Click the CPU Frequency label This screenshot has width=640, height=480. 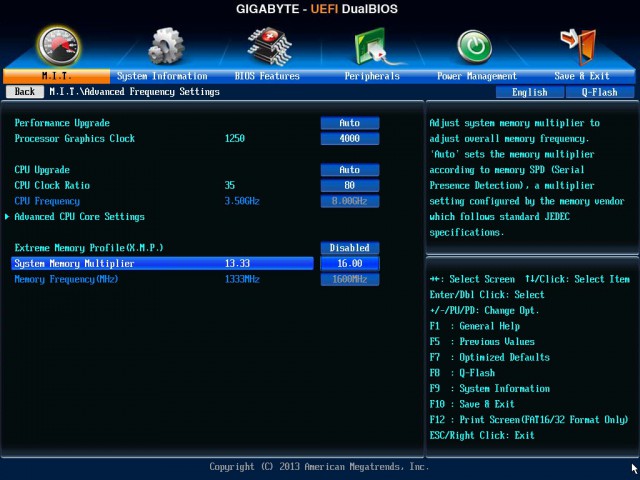(47, 201)
